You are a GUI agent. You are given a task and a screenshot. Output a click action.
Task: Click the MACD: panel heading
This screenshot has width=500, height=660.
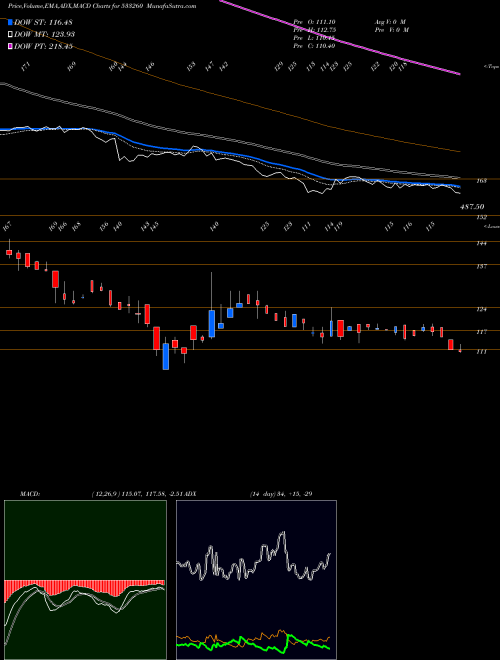(30, 493)
